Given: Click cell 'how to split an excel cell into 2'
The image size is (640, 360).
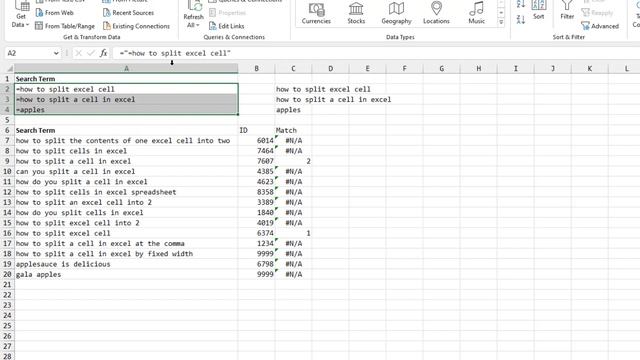Looking at the screenshot, I should (126, 202).
